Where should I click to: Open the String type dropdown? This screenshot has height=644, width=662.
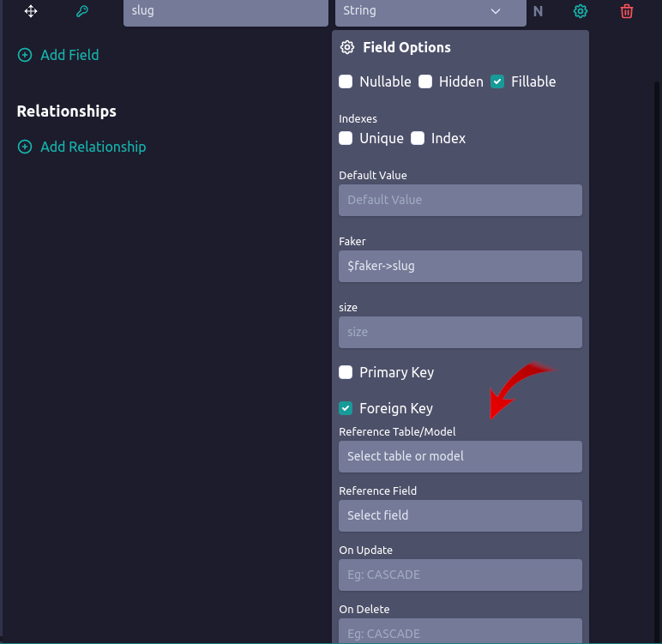coord(430,11)
